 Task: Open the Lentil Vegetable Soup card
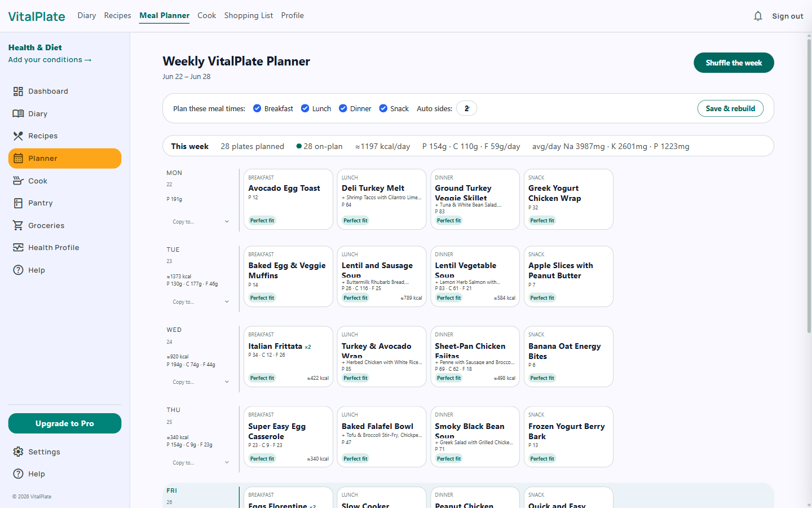point(475,277)
